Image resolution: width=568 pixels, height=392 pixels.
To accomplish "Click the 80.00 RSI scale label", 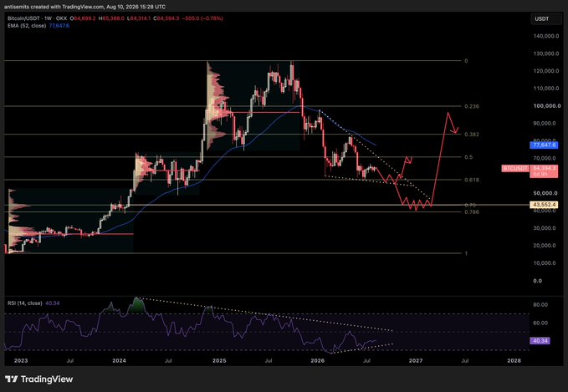I will (x=540, y=305).
